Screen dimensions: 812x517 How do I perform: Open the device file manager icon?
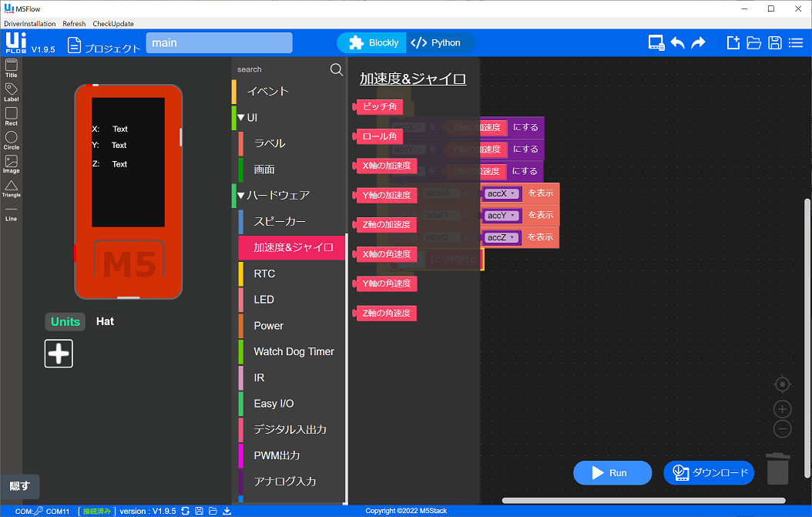(x=656, y=43)
